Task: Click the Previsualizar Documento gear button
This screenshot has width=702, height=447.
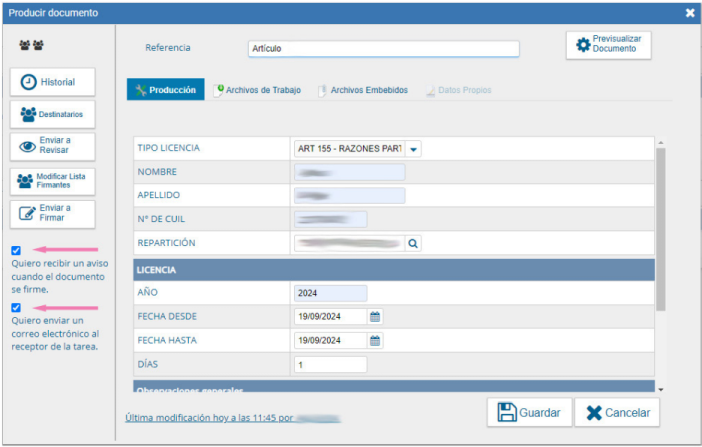Action: point(608,45)
